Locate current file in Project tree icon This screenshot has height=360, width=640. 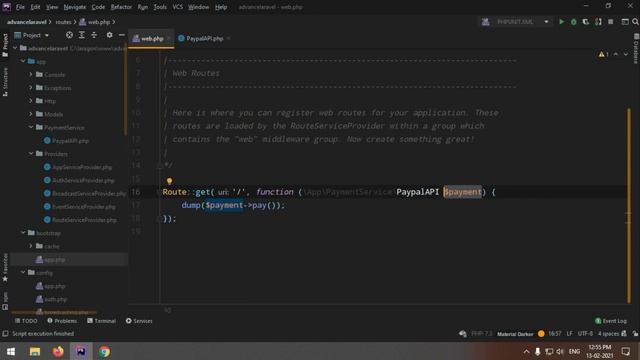[x=69, y=35]
